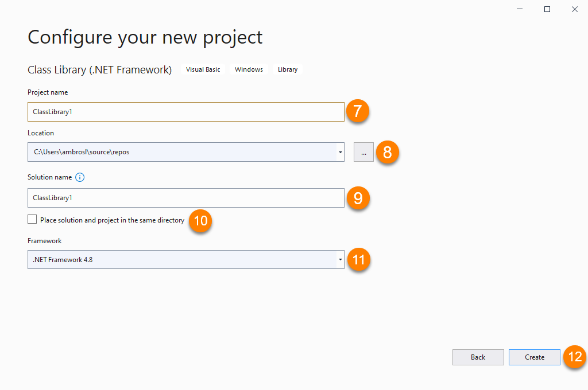Click orange callout badge number 7
The height and width of the screenshot is (390, 588).
357,111
